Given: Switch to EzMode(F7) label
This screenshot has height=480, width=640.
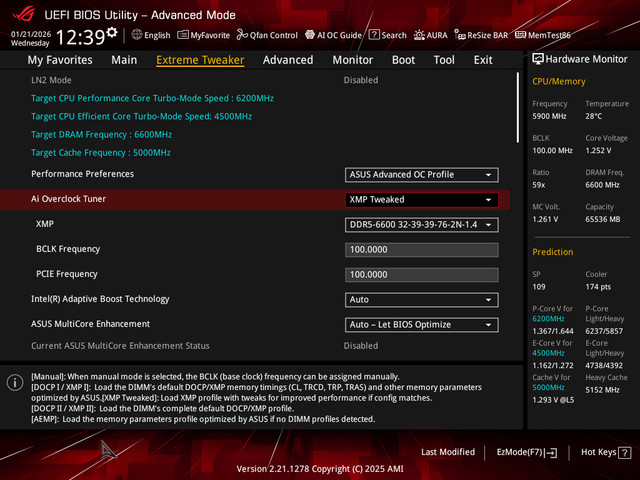Looking at the screenshot, I should click(x=519, y=452).
